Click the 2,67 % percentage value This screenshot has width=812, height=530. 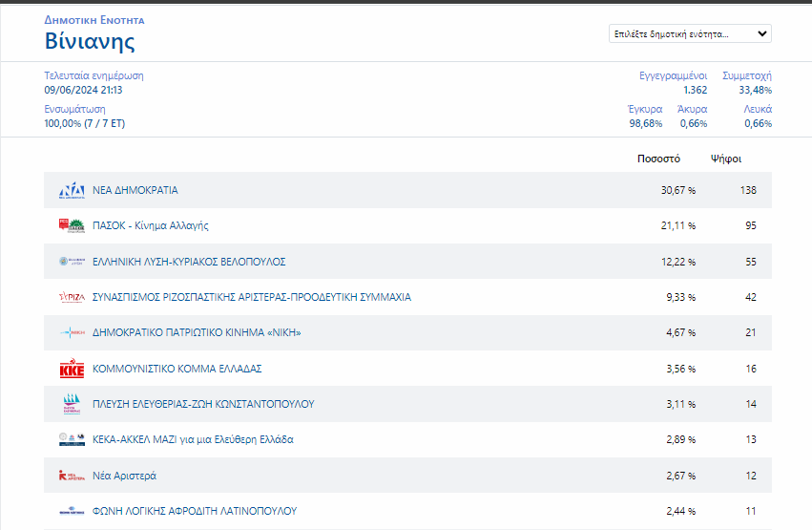(680, 475)
